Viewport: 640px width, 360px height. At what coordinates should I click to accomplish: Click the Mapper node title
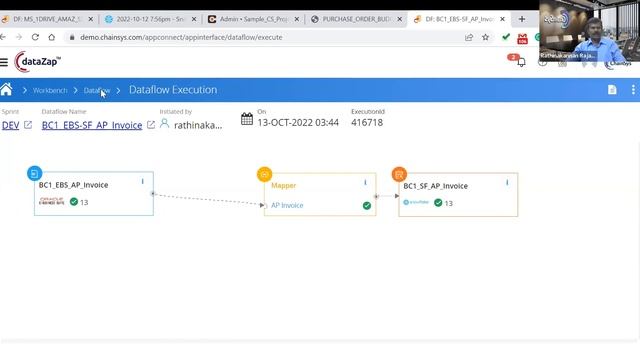[284, 186]
